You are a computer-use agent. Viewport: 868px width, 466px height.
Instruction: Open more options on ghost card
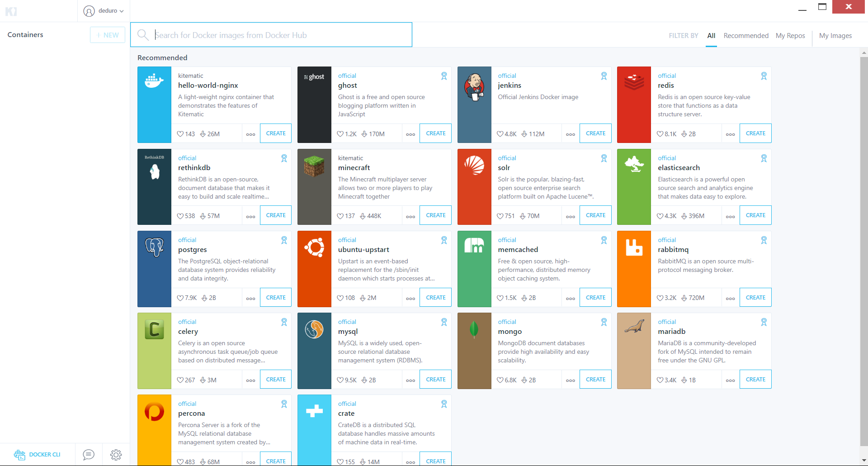[x=410, y=134]
